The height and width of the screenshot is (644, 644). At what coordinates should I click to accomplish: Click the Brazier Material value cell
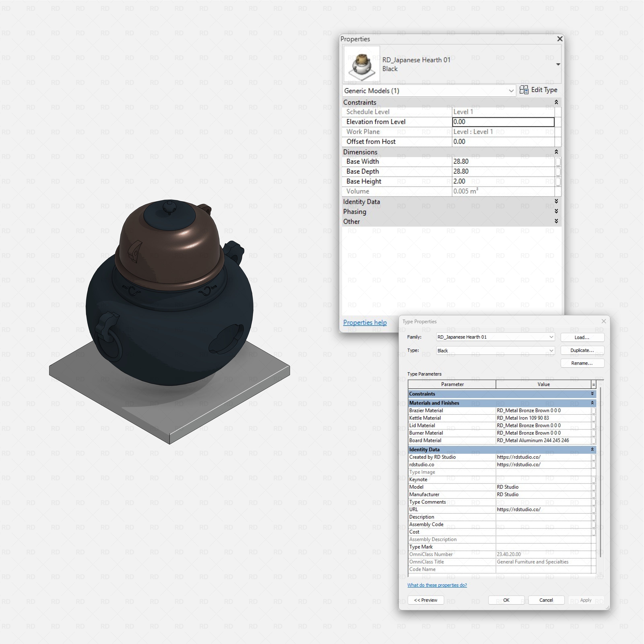543,411
